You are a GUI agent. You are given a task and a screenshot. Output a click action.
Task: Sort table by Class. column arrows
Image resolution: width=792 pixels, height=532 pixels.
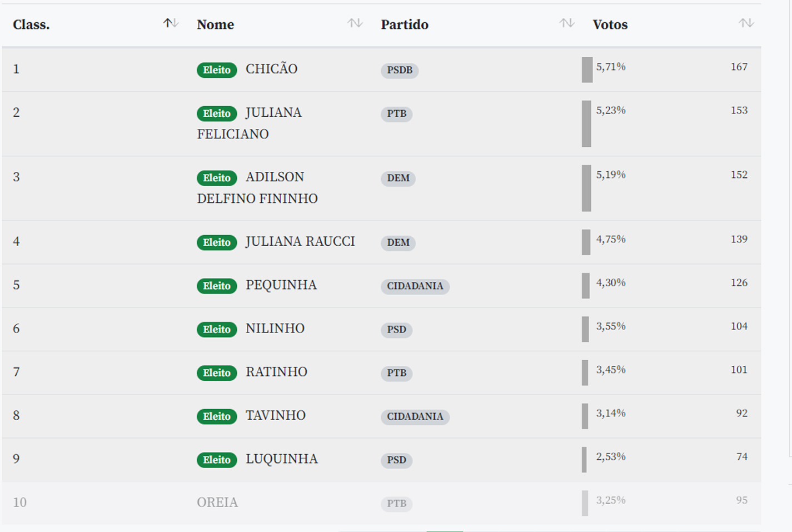(x=171, y=23)
